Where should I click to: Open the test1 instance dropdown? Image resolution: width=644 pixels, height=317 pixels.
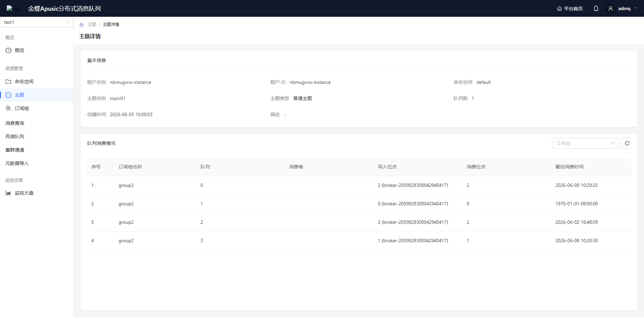[x=37, y=22]
